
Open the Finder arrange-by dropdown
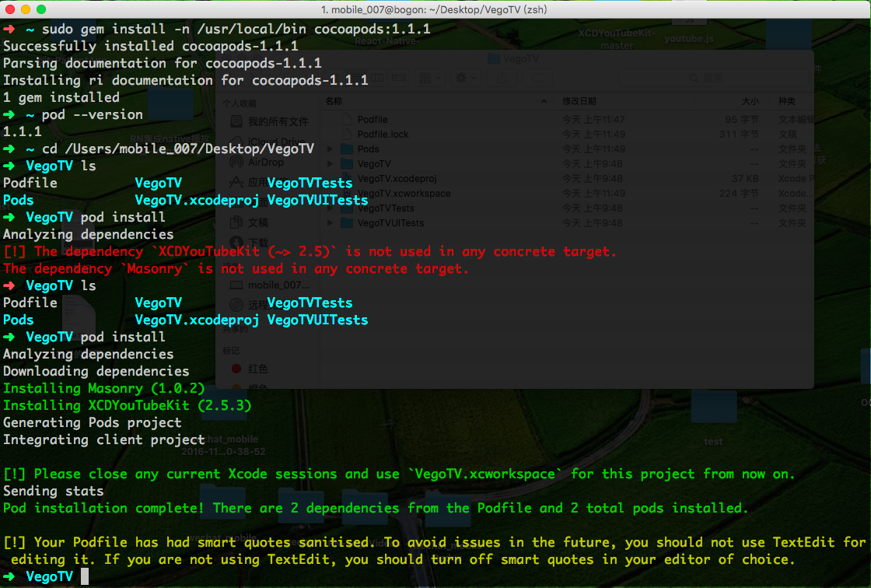[430, 79]
